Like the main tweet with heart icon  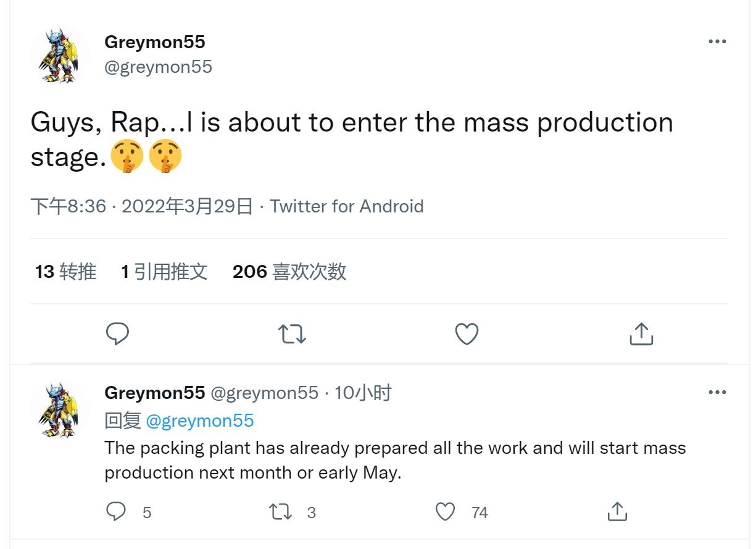click(x=467, y=334)
